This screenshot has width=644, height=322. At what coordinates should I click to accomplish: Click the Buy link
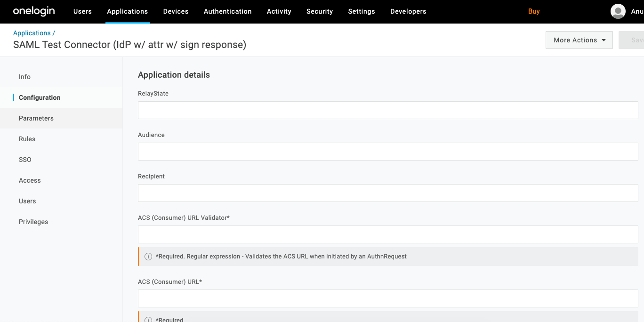534,11
